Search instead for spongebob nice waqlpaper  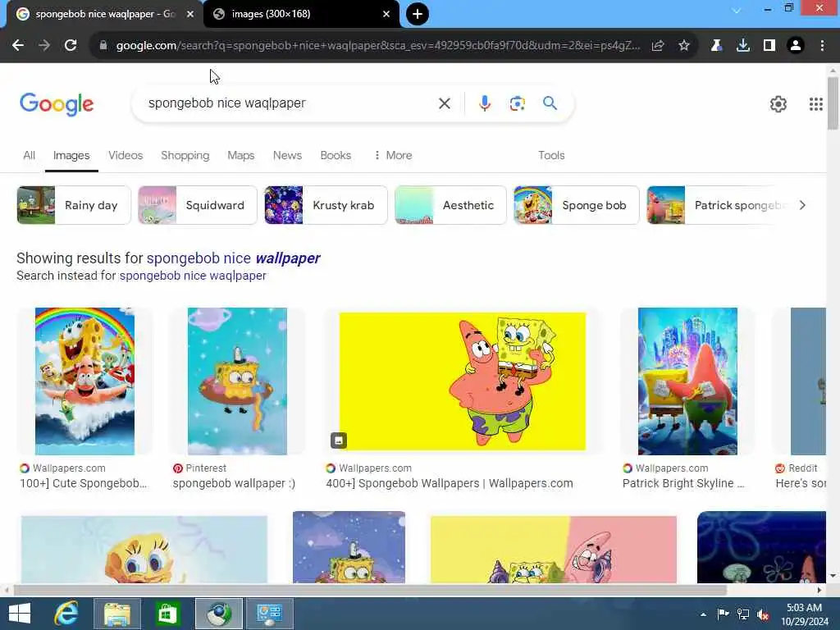click(x=192, y=276)
